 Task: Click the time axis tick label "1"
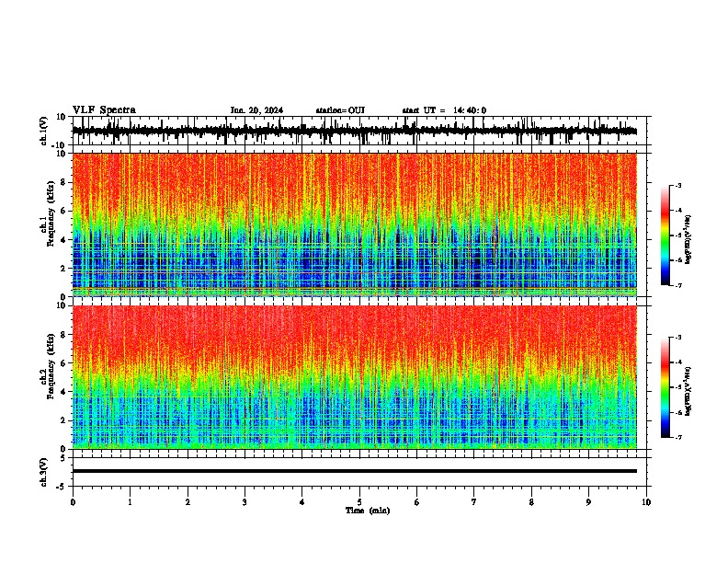tap(130, 502)
